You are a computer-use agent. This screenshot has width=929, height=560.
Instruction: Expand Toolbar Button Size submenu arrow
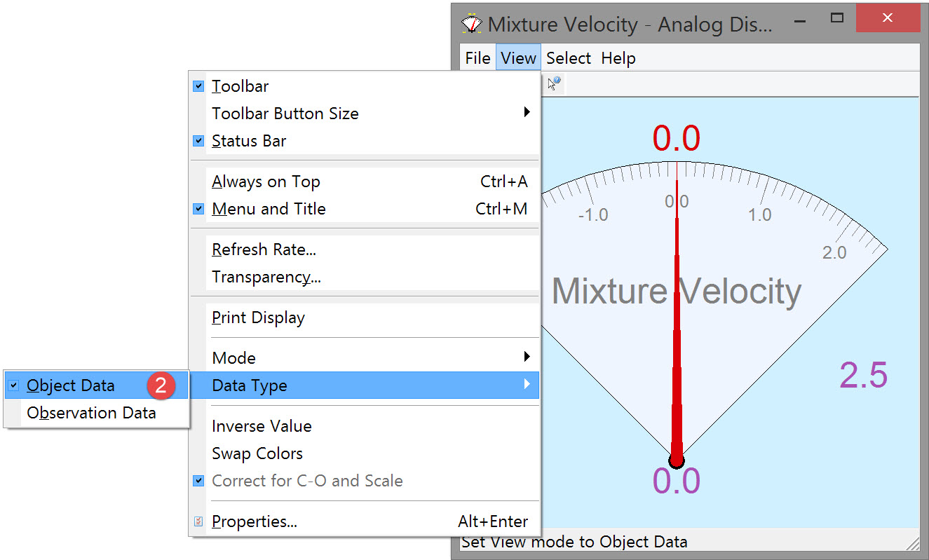pyautogui.click(x=527, y=113)
